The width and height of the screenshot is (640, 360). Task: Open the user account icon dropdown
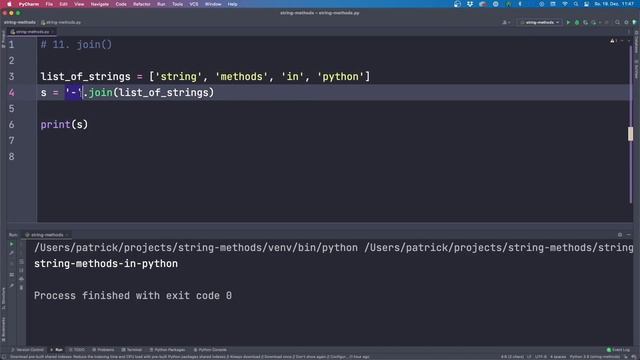point(506,22)
